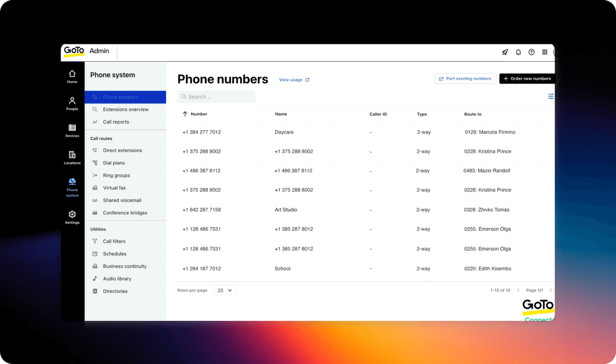Click the Caller ID column header
This screenshot has width=616, height=364.
click(x=378, y=114)
